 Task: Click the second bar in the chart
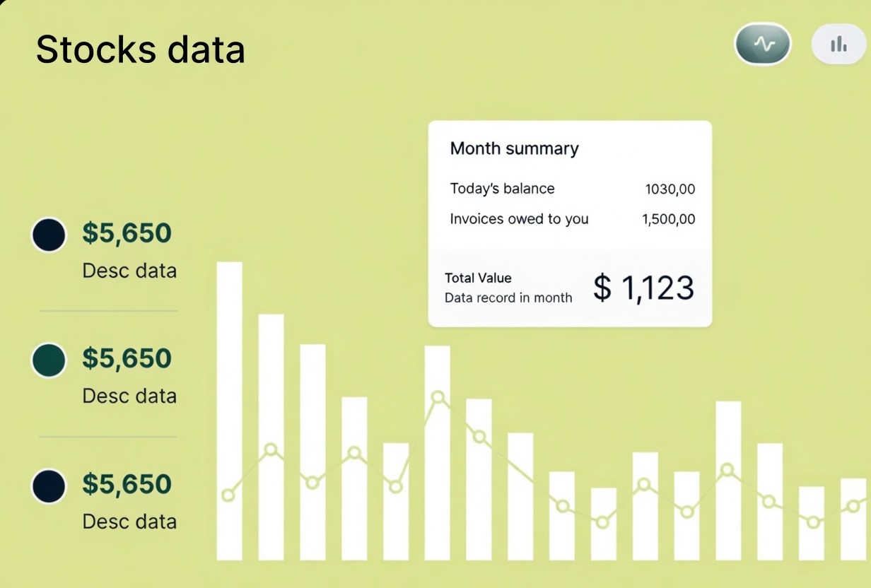click(271, 437)
